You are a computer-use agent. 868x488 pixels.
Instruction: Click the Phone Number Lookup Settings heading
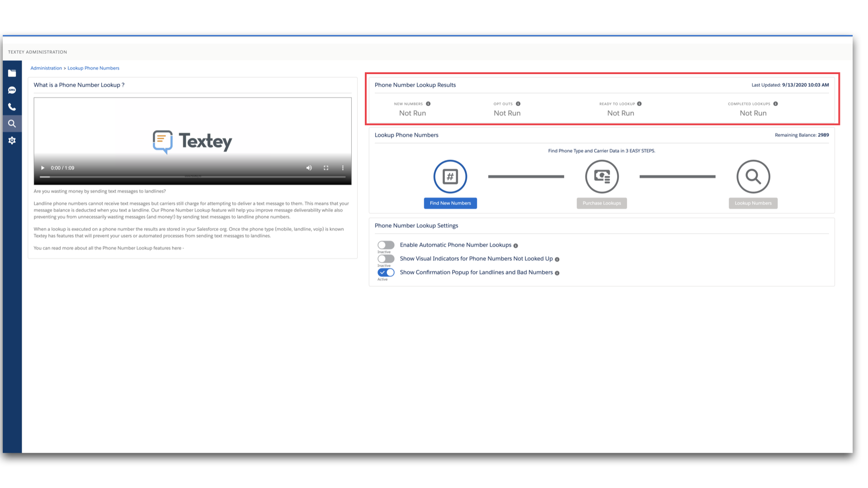coord(416,225)
